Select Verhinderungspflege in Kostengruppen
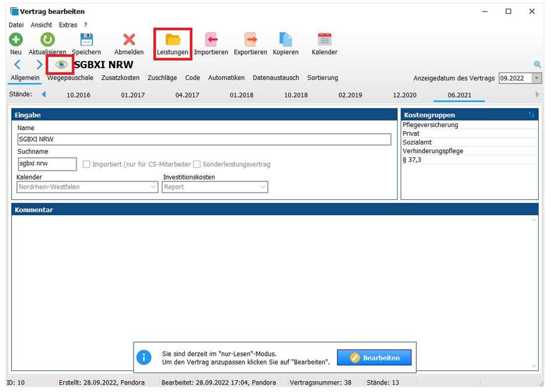551x392 pixels. 469,151
